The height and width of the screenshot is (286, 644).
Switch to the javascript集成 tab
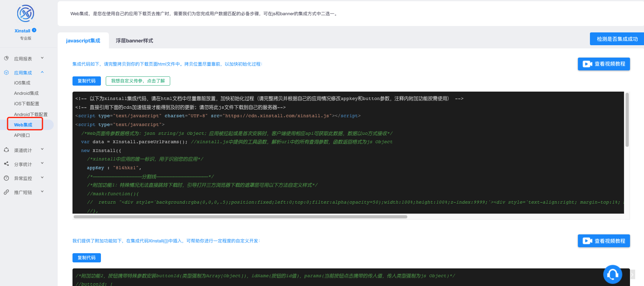(83, 40)
